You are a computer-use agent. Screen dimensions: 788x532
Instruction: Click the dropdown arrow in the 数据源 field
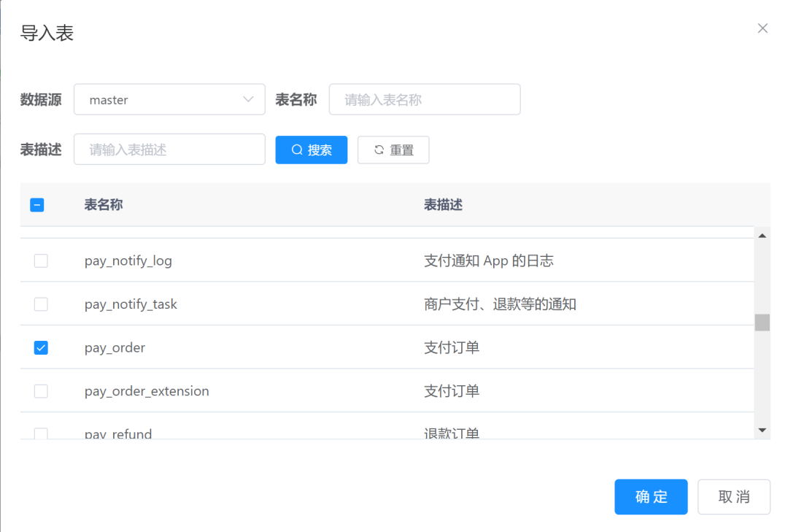(250, 99)
